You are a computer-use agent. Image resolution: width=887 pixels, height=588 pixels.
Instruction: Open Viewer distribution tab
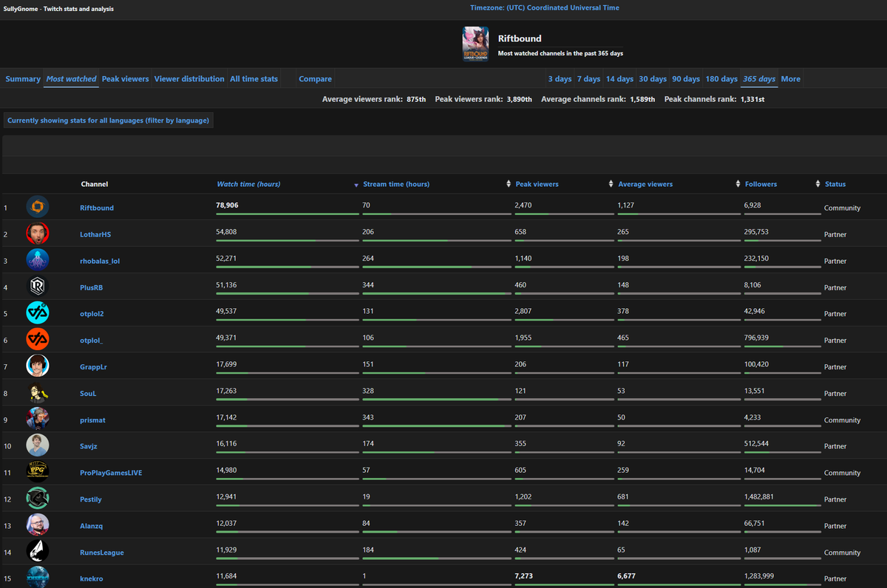189,79
